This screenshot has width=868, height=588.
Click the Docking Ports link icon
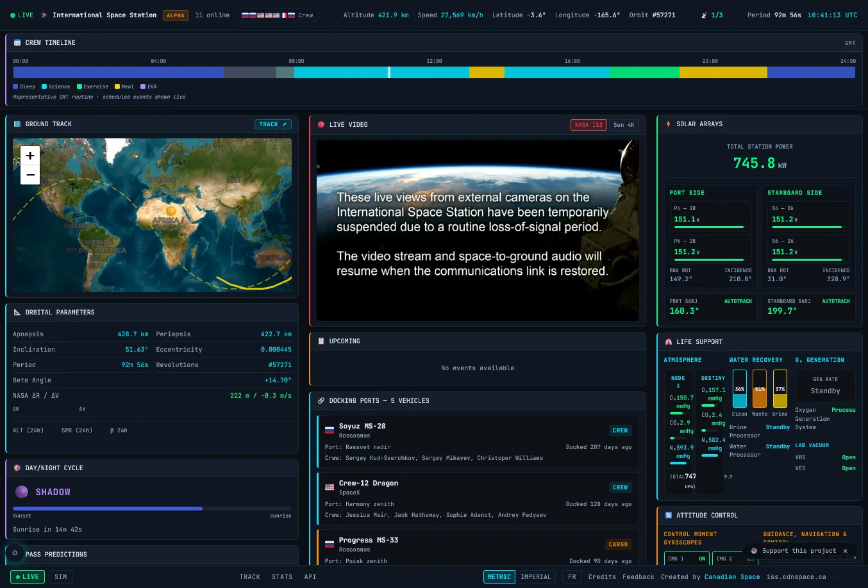[x=321, y=400]
